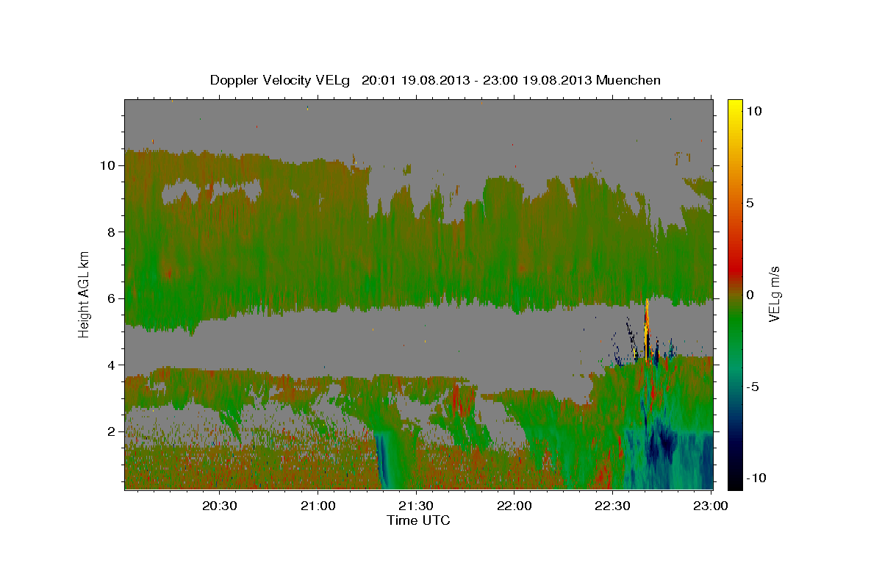Image resolution: width=882 pixels, height=588 pixels.
Task: Pick the yellow top of the colorbar
Action: coord(734,107)
